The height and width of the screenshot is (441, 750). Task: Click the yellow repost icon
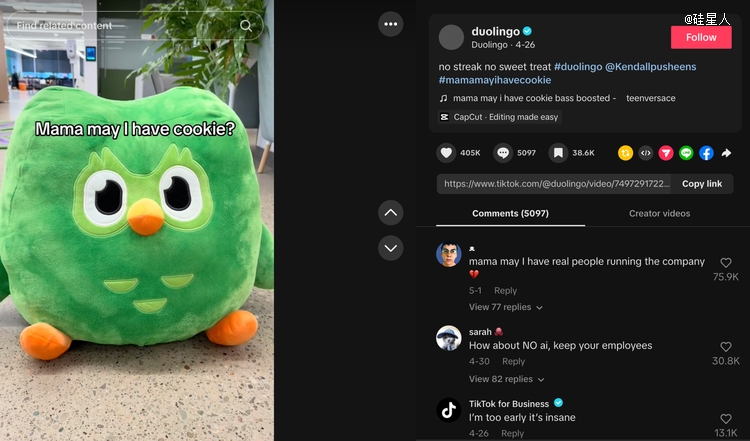pyautogui.click(x=625, y=153)
